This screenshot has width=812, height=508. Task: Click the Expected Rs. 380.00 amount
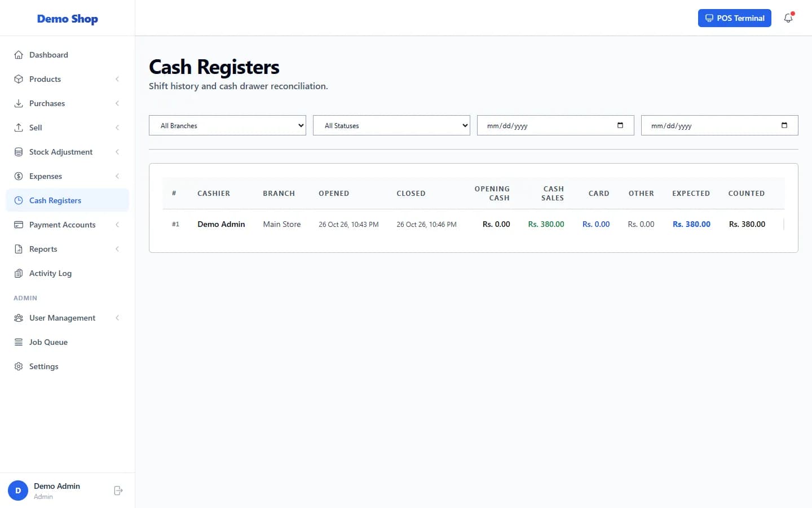pos(691,224)
